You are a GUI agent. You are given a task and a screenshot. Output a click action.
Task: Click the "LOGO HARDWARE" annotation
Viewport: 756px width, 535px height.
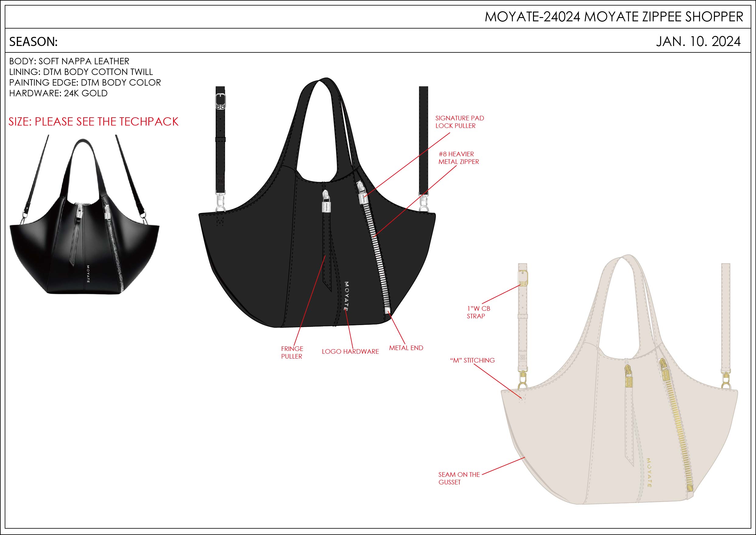[x=350, y=352]
